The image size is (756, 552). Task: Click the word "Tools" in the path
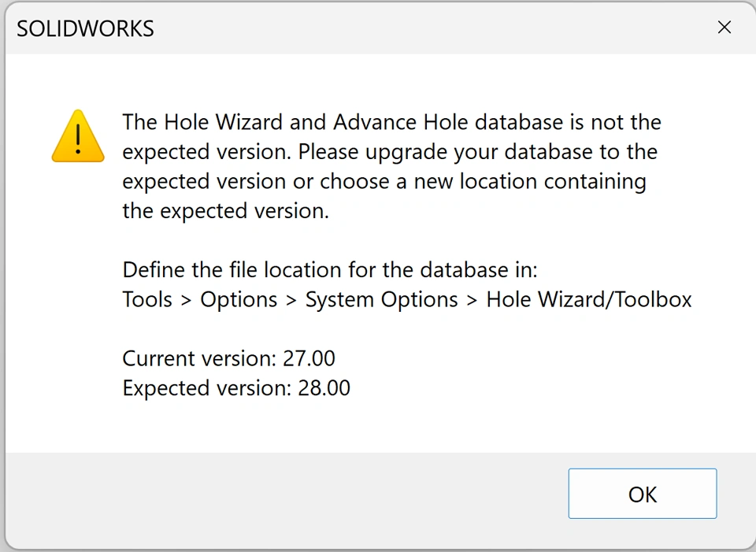point(147,299)
